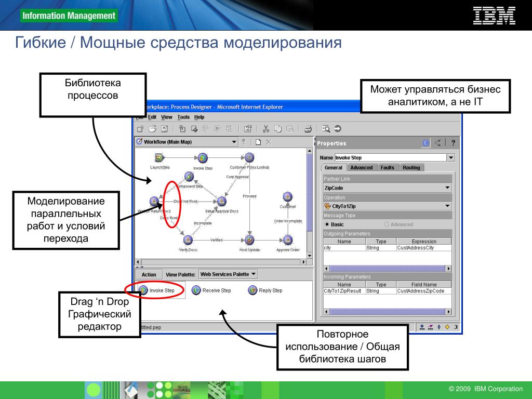Click the round arrow toolbar icon
The width and height of the screenshot is (532, 399).
(x=338, y=129)
